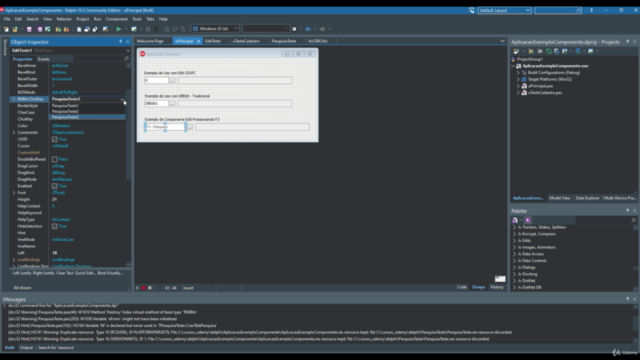This screenshot has height=360, width=640.
Task: Expand the Jv Dialogs palette category
Action: point(514,267)
